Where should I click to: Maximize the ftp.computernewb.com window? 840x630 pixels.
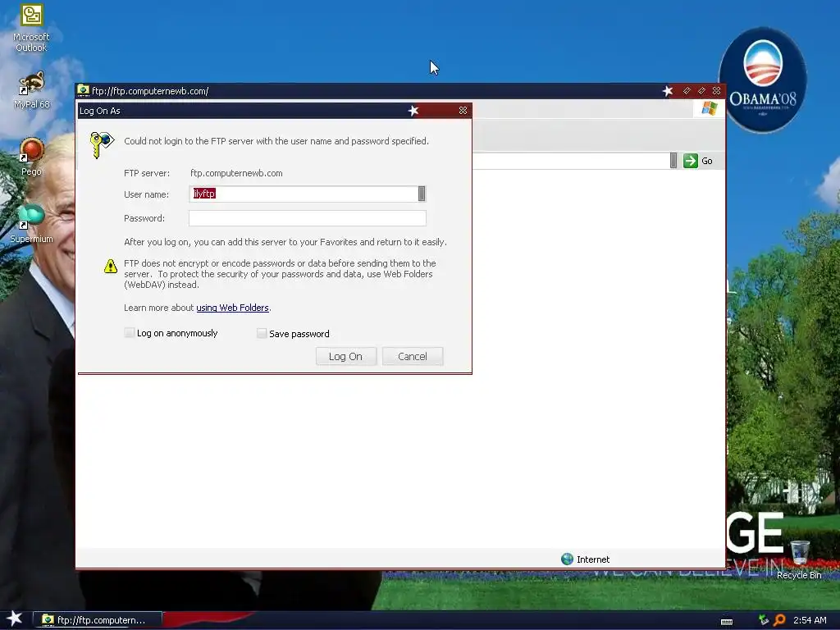click(701, 90)
